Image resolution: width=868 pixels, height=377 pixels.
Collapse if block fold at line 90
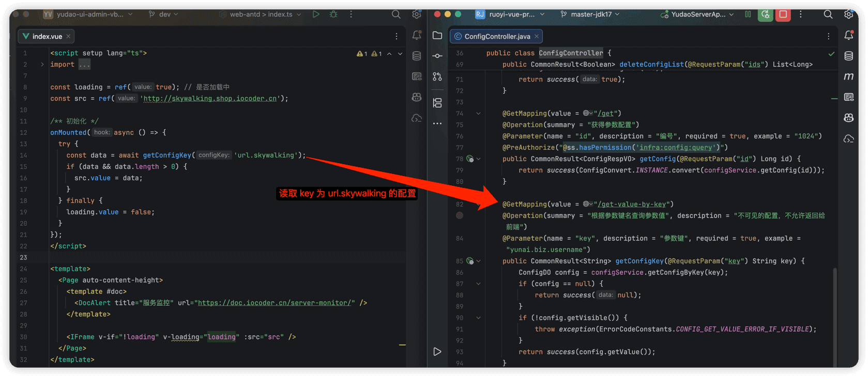(x=479, y=318)
